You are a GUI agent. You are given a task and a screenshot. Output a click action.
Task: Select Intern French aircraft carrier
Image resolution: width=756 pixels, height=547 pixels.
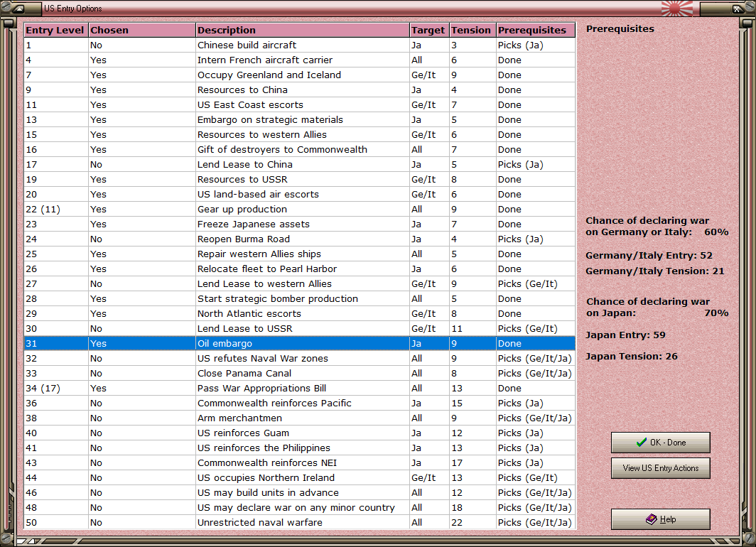pyautogui.click(x=299, y=60)
